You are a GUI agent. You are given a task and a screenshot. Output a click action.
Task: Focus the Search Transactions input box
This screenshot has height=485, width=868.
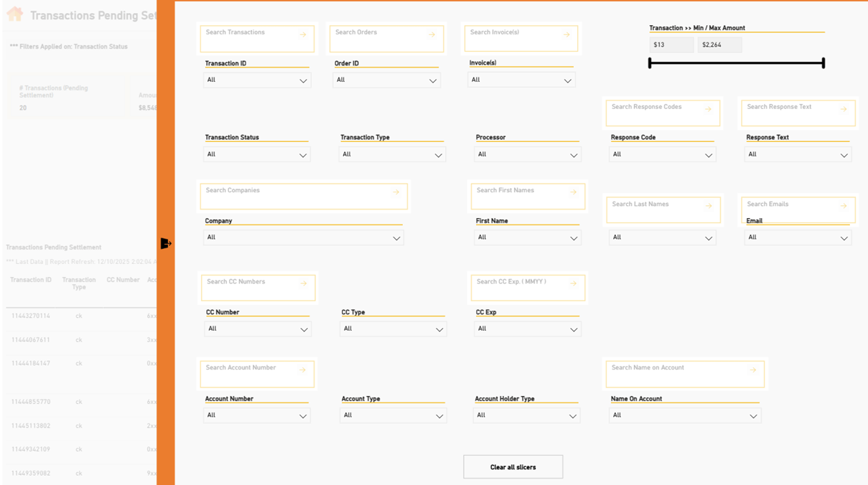(x=257, y=39)
